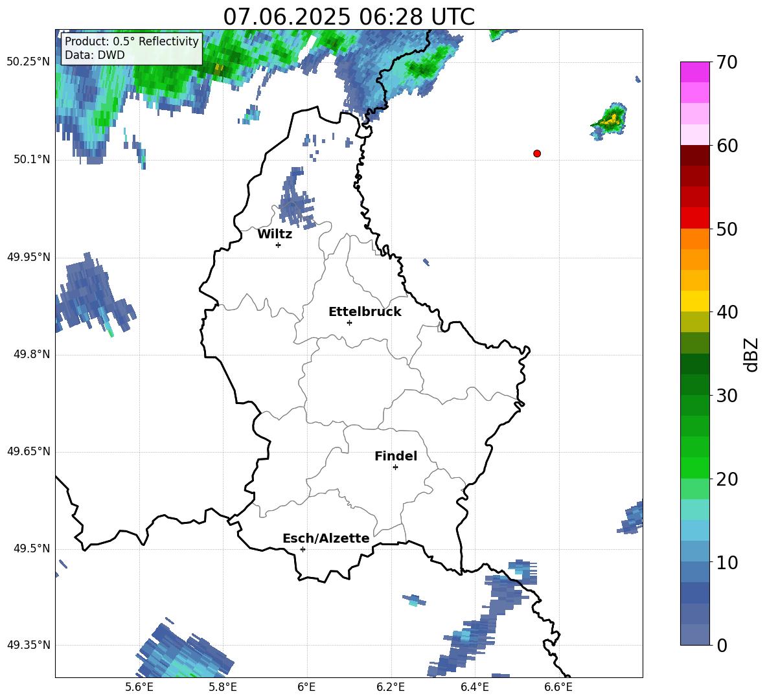This screenshot has width=767, height=700.
Task: Click the 6.4°E longitude label
Action: pyautogui.click(x=474, y=687)
